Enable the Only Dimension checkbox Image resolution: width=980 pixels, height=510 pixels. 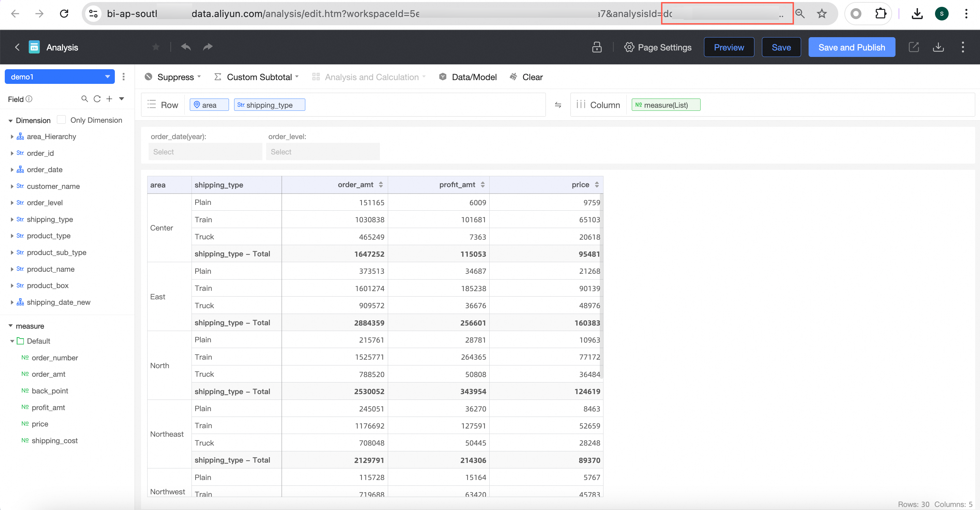61,120
